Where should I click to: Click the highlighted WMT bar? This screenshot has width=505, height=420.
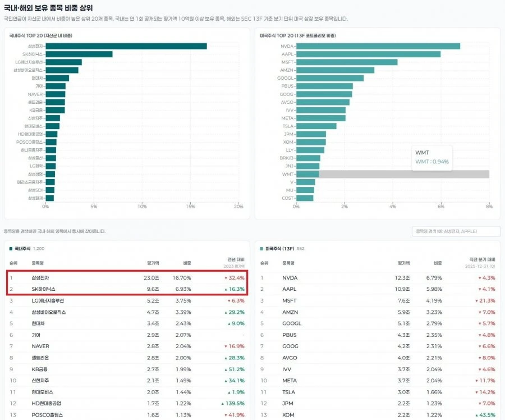coord(308,174)
